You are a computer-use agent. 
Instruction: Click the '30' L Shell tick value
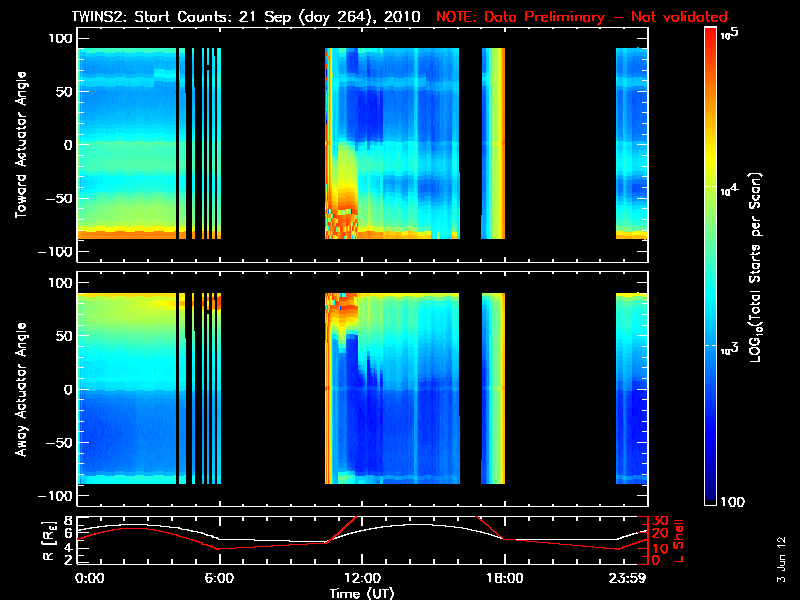(660, 521)
